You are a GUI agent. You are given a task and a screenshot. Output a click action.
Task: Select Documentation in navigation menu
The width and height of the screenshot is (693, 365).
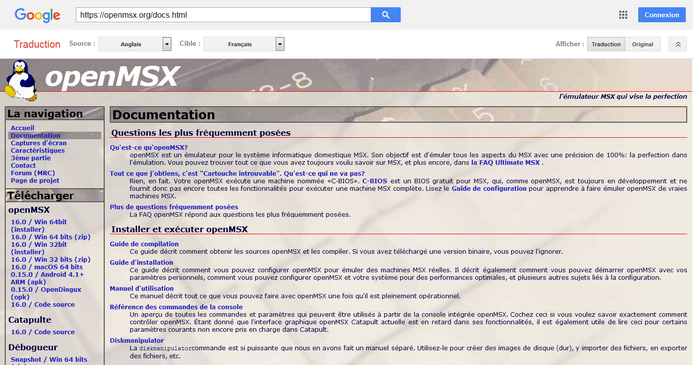(35, 135)
